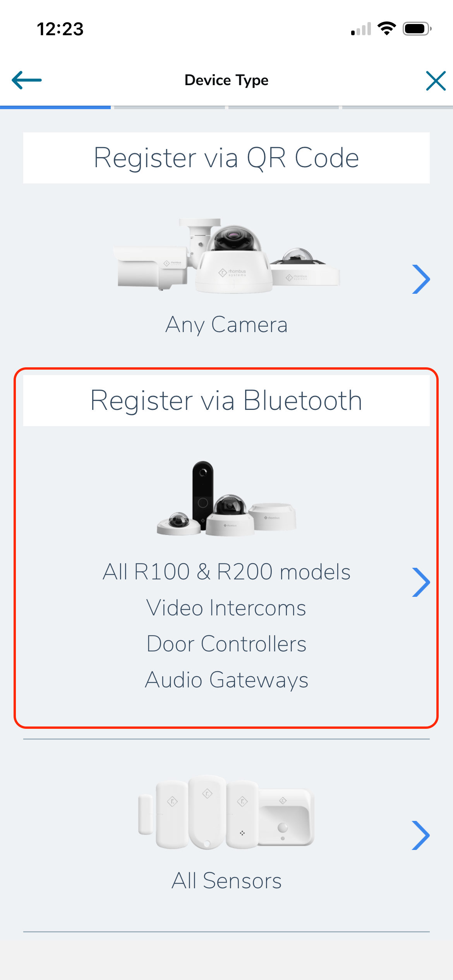Image resolution: width=453 pixels, height=980 pixels.
Task: Tap first blue progress step segment
Action: pos(55,107)
